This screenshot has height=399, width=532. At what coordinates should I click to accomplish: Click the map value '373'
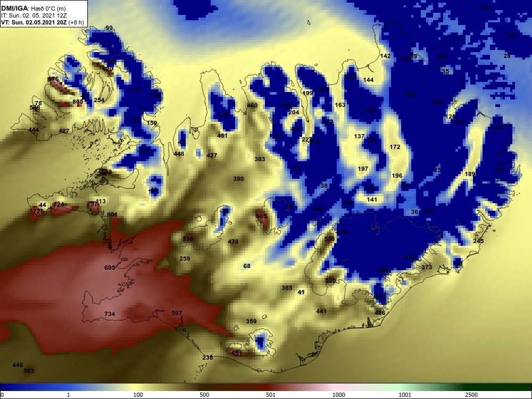[x=427, y=267]
